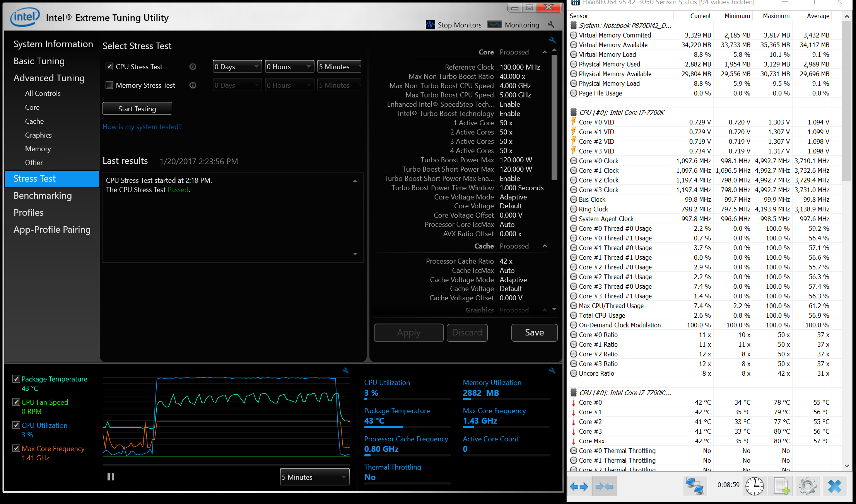Open the CPU test 0 Hours dropdown
856x504 pixels.
289,66
